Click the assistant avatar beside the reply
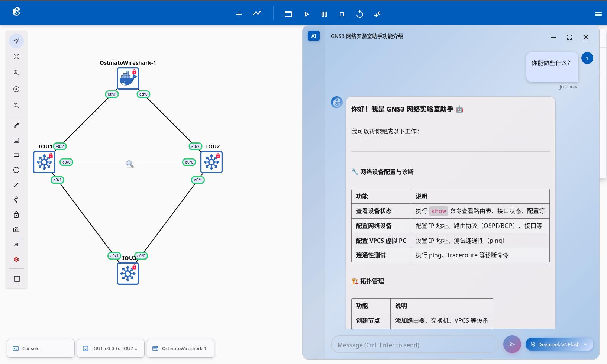The height and width of the screenshot is (364, 607). (x=337, y=102)
